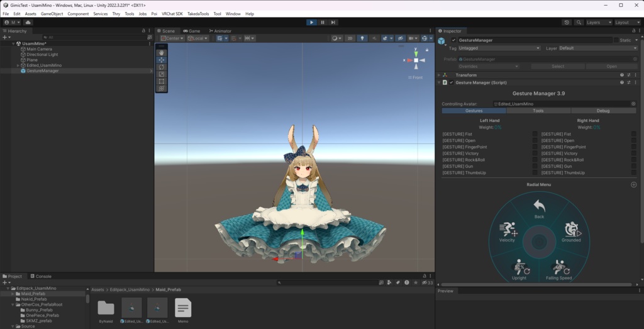Screen dimensions: 644x329
Task: Open the Tag Untagged dropdown
Action: click(499, 48)
